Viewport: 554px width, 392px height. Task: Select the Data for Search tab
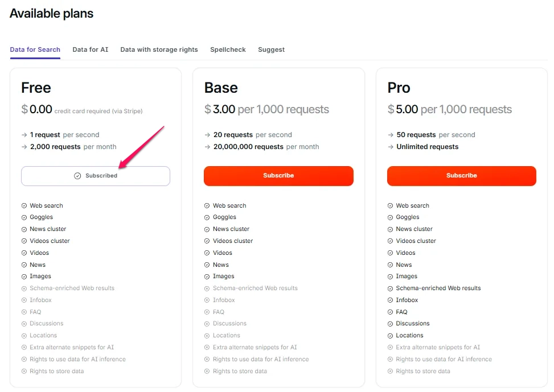point(35,49)
